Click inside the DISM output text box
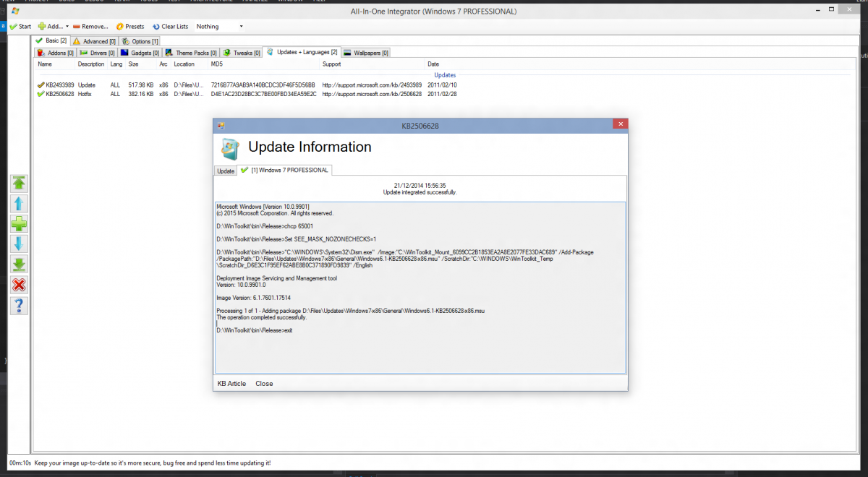The height and width of the screenshot is (477, 868). 420,288
